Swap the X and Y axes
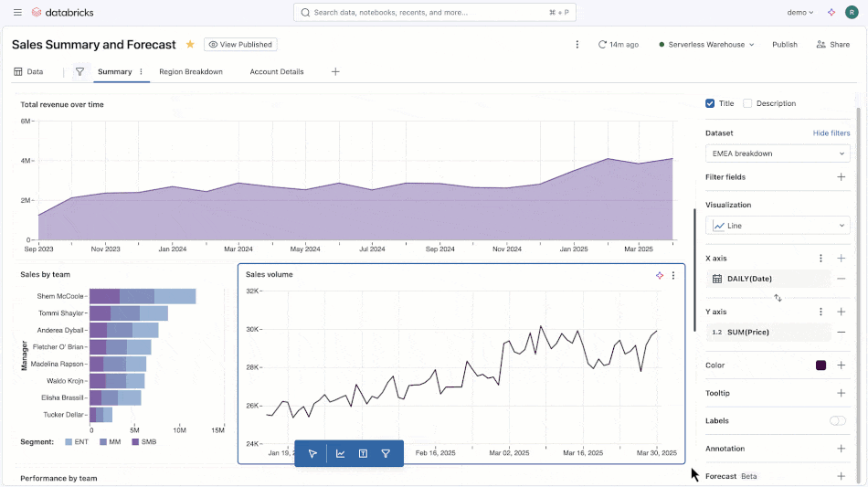The width and height of the screenshot is (868, 487). click(x=778, y=298)
